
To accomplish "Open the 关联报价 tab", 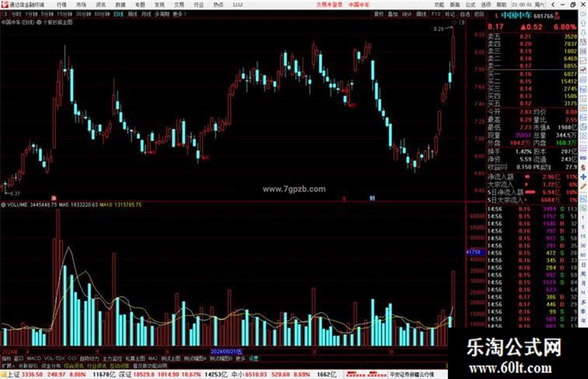I will click(28, 365).
